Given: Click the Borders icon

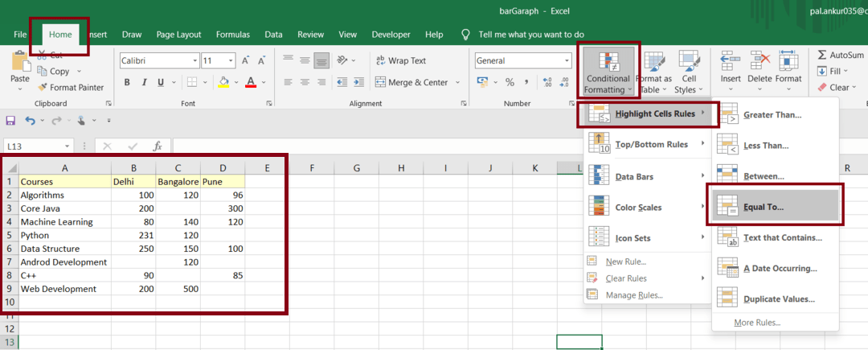Looking at the screenshot, I should pyautogui.click(x=192, y=83).
